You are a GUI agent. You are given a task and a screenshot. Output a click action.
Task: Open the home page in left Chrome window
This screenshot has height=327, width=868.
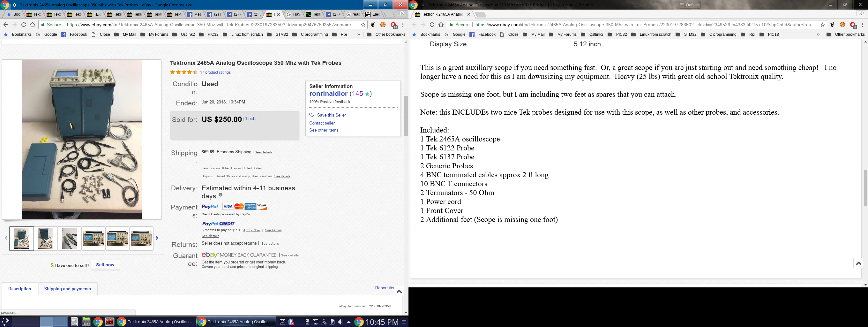click(x=32, y=25)
